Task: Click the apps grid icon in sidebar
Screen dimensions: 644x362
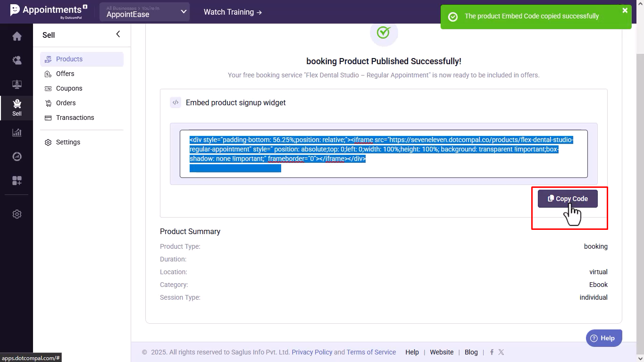Action: click(x=17, y=180)
